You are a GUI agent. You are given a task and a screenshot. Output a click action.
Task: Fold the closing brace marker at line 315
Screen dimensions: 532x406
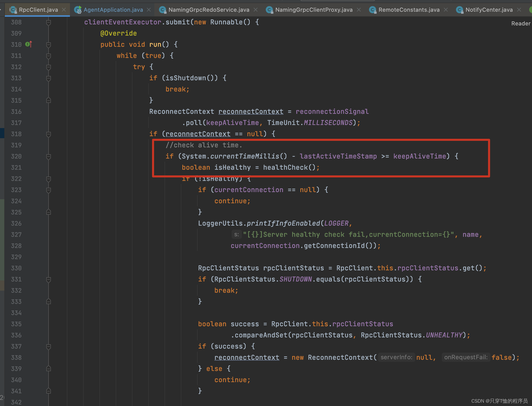point(49,100)
